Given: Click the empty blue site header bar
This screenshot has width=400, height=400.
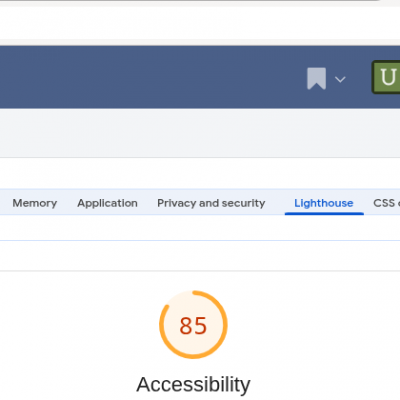Looking at the screenshot, I should click(x=150, y=77).
